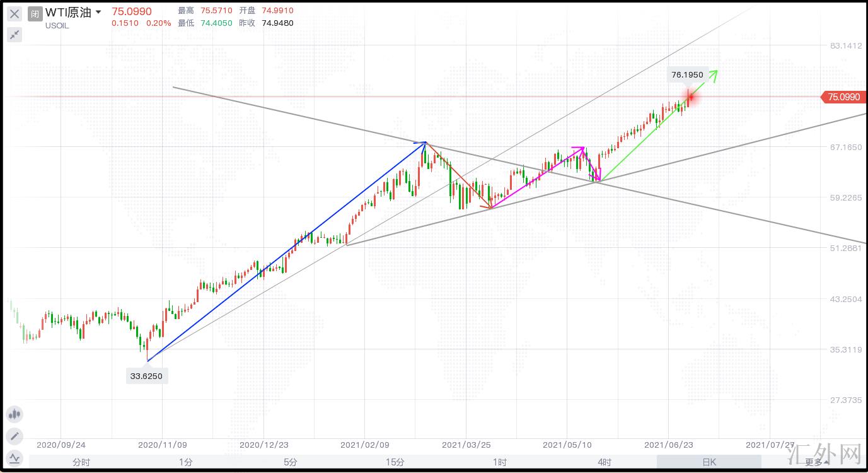The image size is (868, 473).
Task: Select the 5分 interval
Action: click(x=291, y=462)
